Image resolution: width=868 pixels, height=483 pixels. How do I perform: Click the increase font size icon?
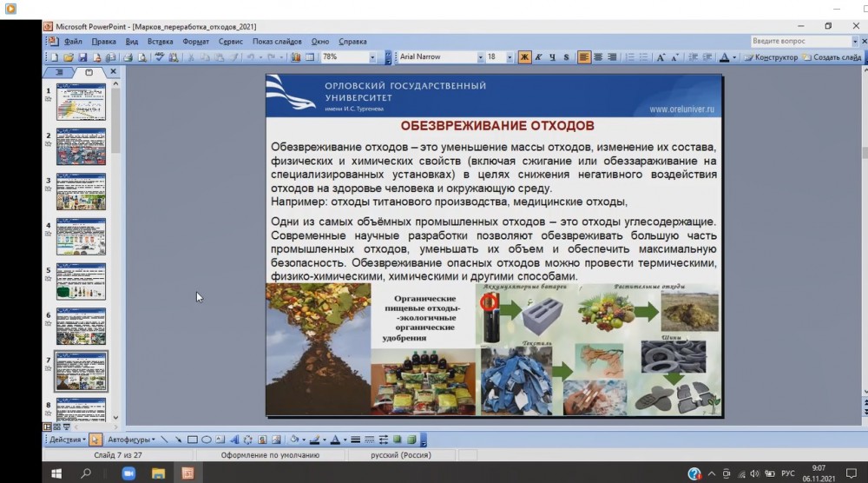[661, 57]
